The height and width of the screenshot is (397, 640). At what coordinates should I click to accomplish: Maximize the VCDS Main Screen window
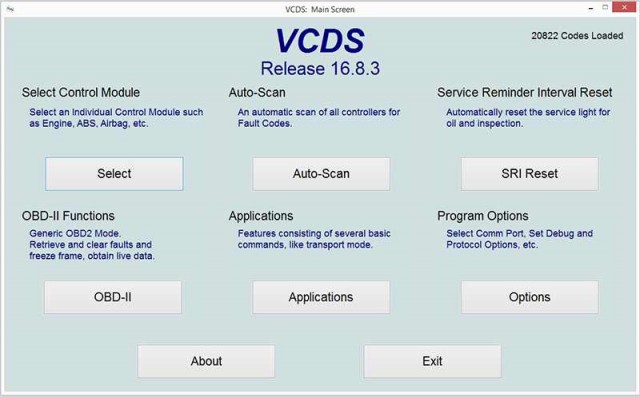[605, 7]
